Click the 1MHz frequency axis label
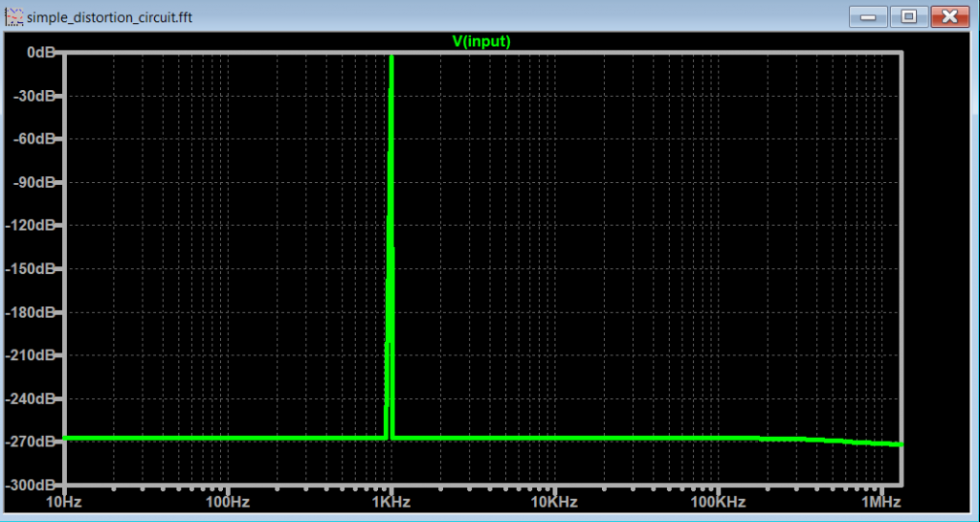This screenshot has width=980, height=522. tap(878, 501)
